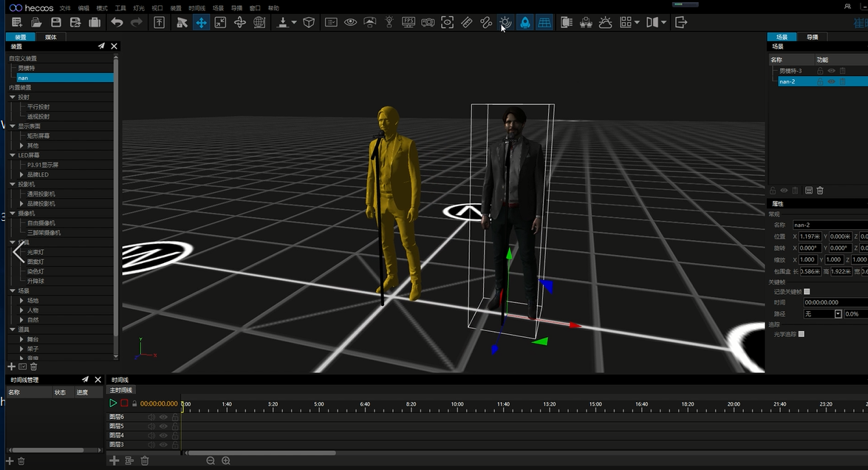Click the 名称 field containing nan-2
Viewport: 868px width, 470px height.
pos(830,225)
